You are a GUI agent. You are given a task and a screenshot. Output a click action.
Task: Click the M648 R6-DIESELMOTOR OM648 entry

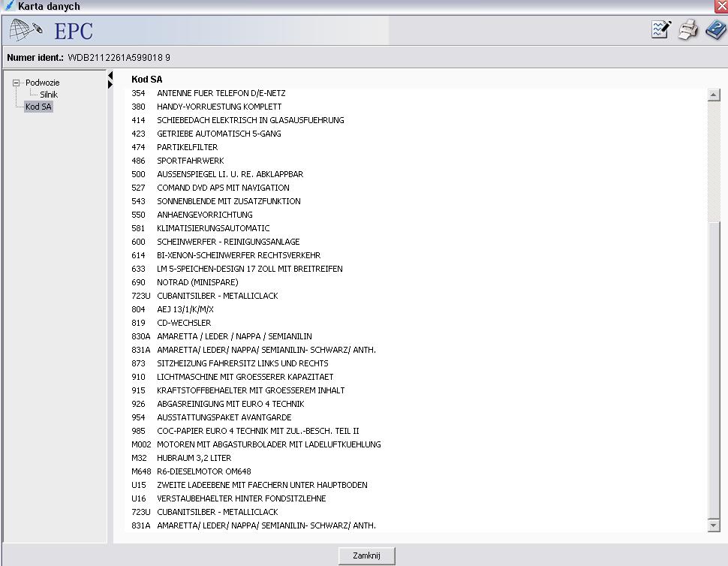point(203,471)
